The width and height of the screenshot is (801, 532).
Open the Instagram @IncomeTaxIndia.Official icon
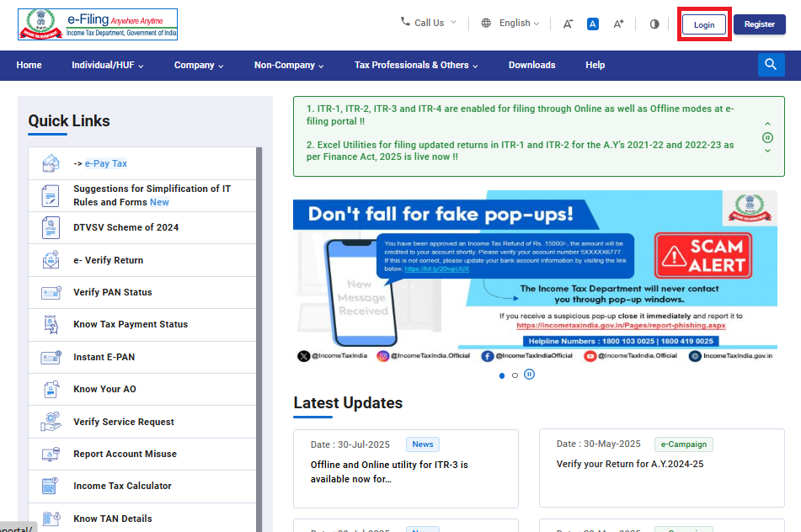pos(383,356)
